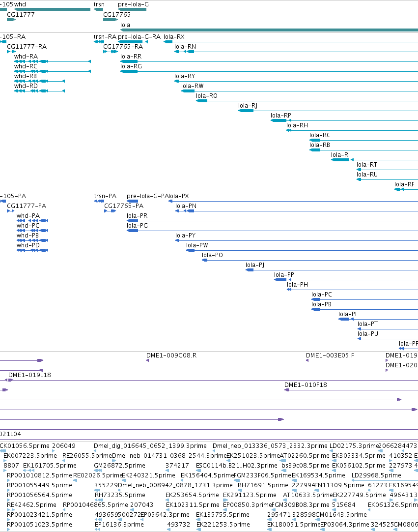Select transcript lola-RU
This screenshot has width=418, height=532.
(387, 179)
